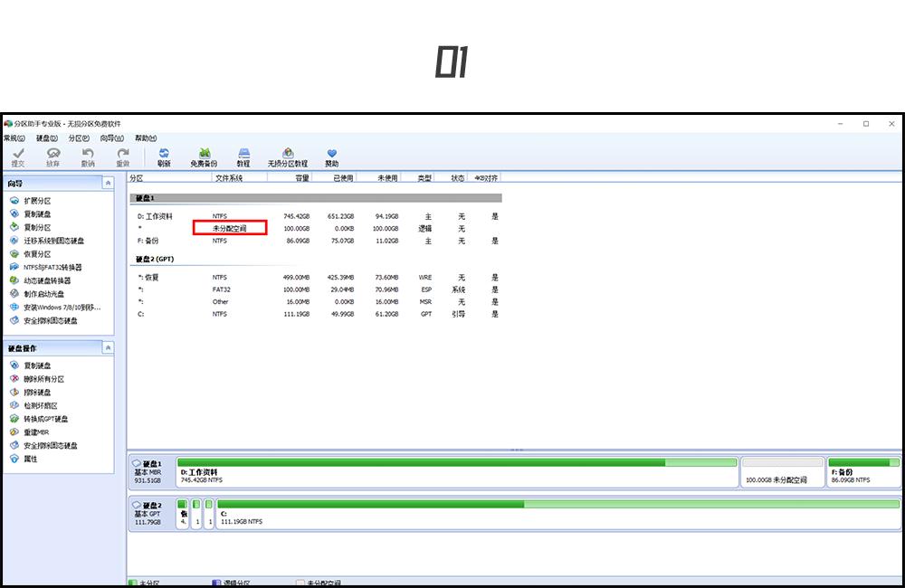Image resolution: width=905 pixels, height=588 pixels.
Task: Open the 常规 menu
Action: (14, 138)
